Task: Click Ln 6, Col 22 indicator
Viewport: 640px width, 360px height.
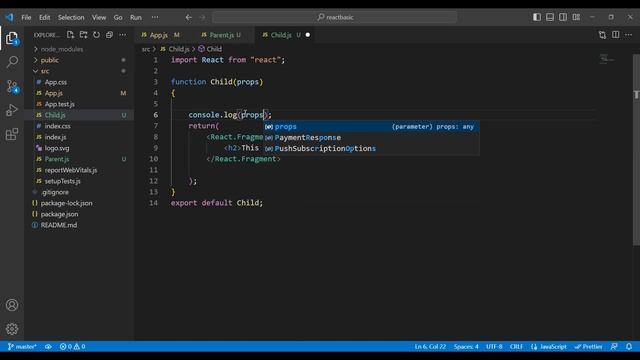Action: [430, 347]
